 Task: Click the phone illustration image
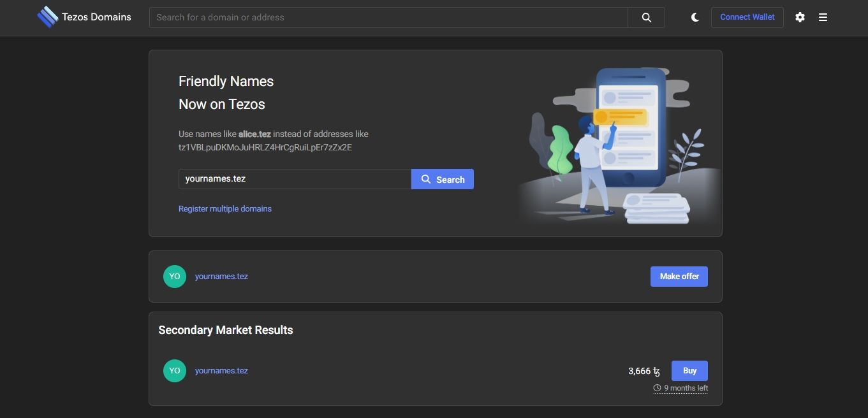click(x=619, y=145)
